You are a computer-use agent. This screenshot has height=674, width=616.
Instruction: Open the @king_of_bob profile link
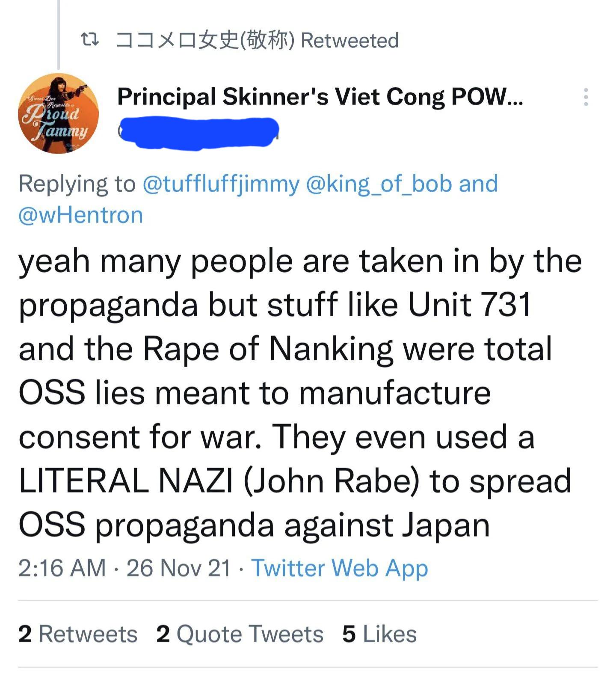click(379, 184)
